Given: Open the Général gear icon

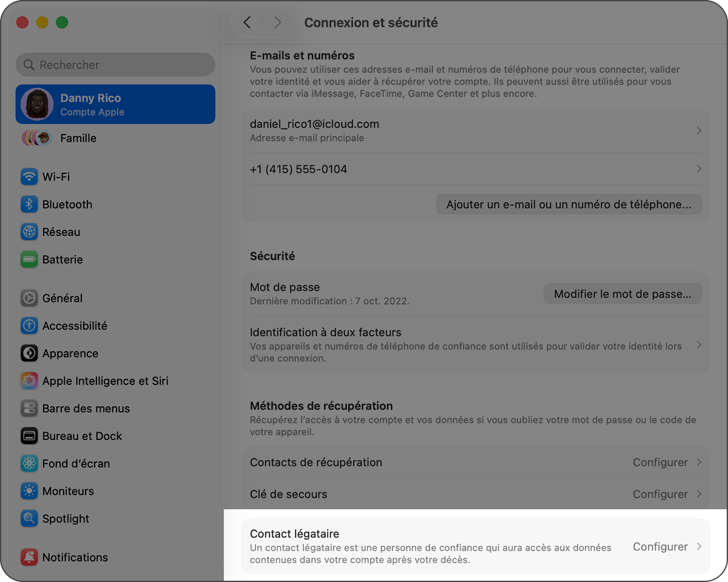Looking at the screenshot, I should pyautogui.click(x=29, y=298).
